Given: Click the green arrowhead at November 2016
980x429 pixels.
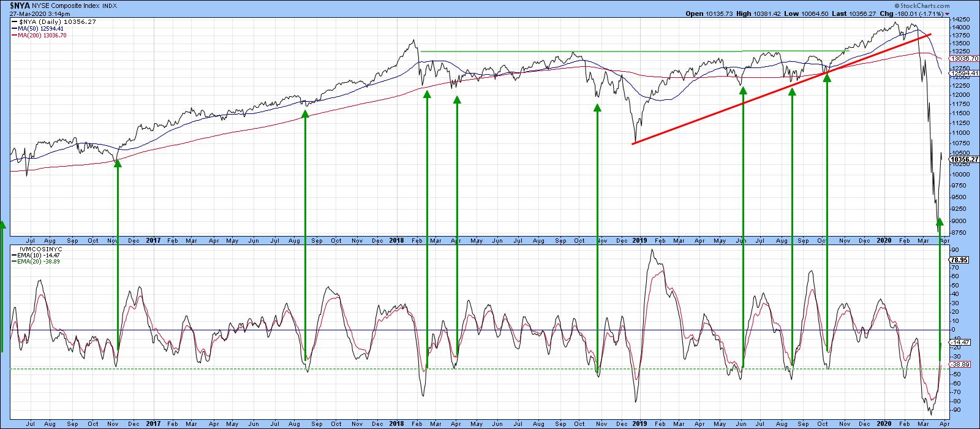Looking at the screenshot, I should (118, 162).
